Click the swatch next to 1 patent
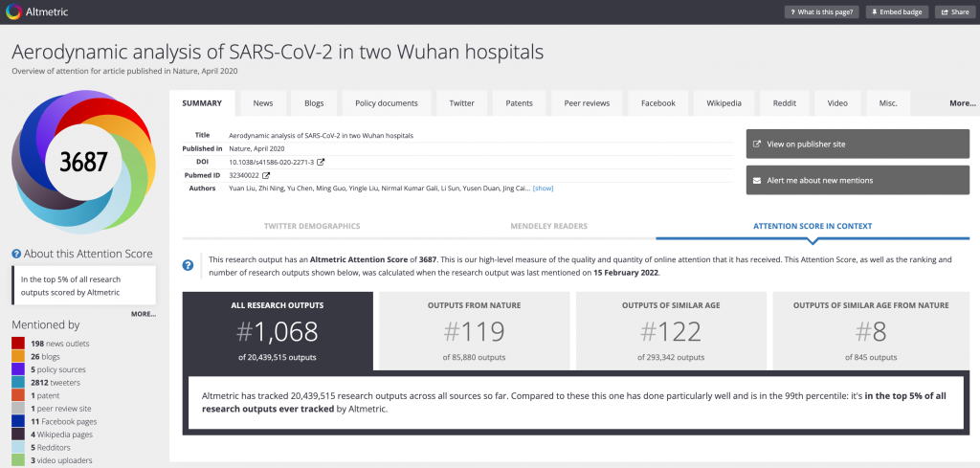This screenshot has height=468, width=980. tap(18, 395)
